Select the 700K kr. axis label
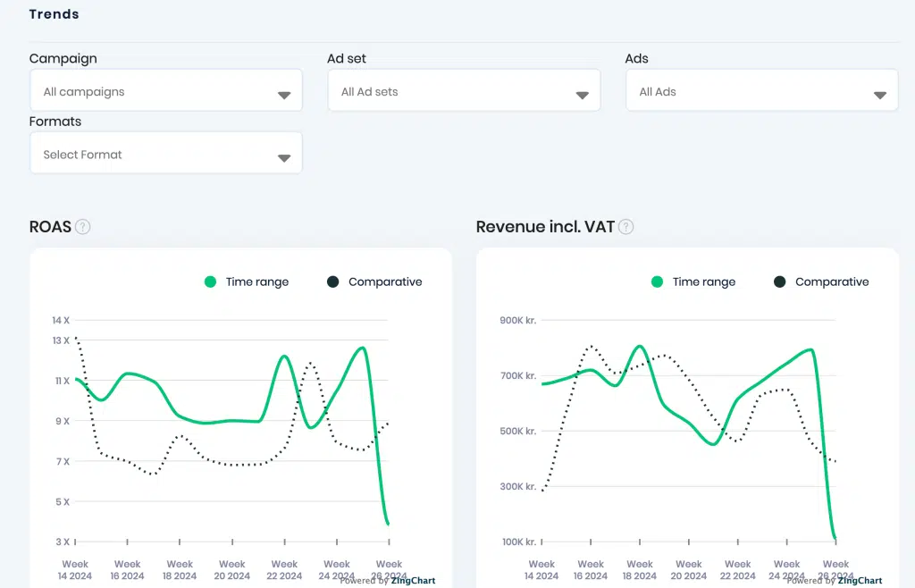Image resolution: width=915 pixels, height=588 pixels. [517, 375]
